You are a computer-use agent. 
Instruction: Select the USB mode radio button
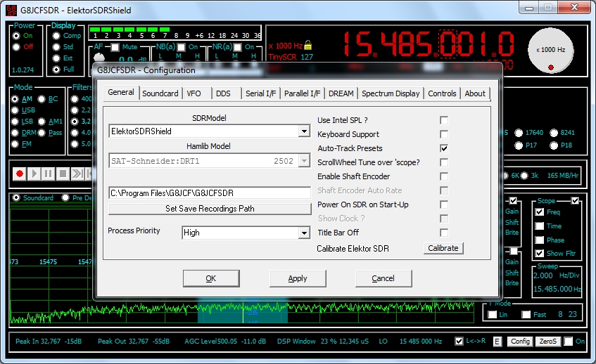coord(17,110)
